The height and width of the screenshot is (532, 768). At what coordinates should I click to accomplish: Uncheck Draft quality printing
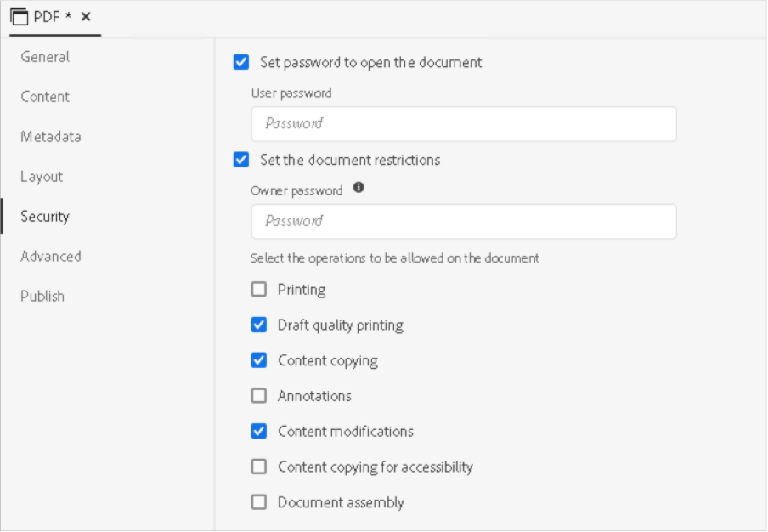pos(259,325)
